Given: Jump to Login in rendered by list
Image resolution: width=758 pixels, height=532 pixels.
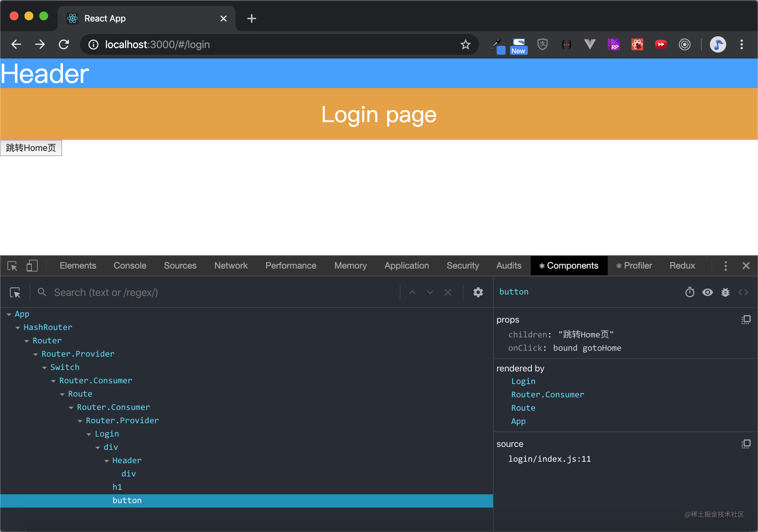Looking at the screenshot, I should [x=523, y=381].
